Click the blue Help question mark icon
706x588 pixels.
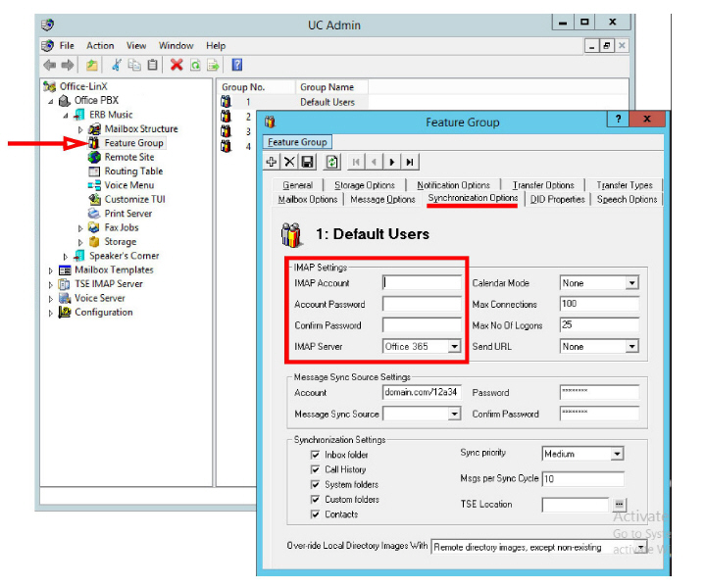tap(237, 65)
